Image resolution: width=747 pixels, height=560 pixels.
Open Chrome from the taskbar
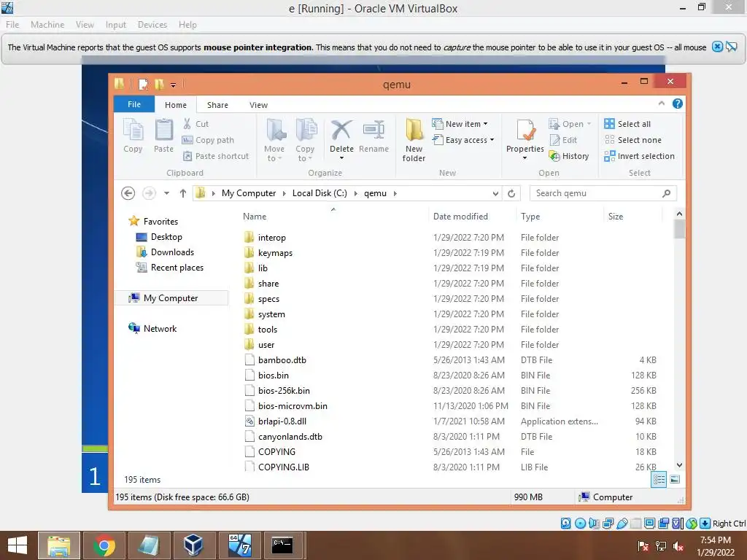(104, 545)
